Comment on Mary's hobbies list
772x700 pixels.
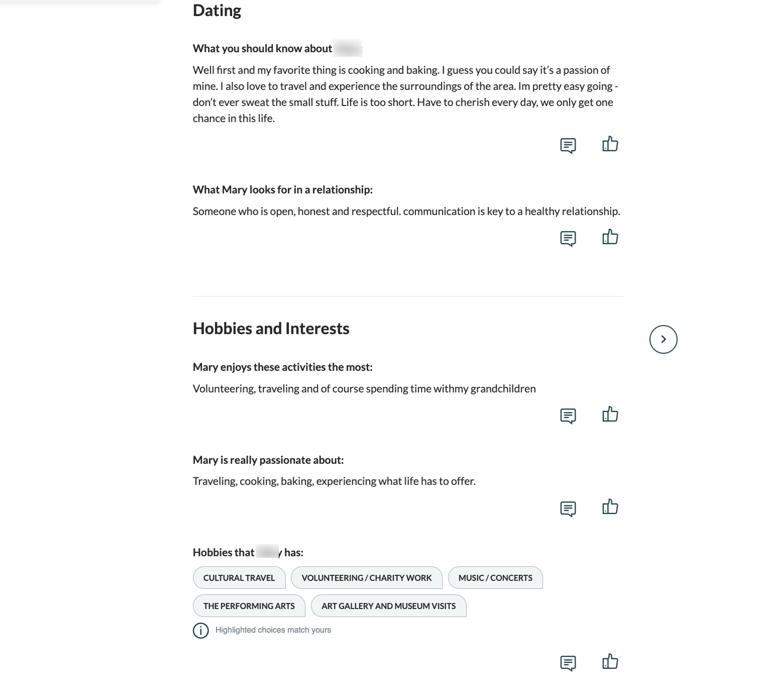(x=568, y=663)
